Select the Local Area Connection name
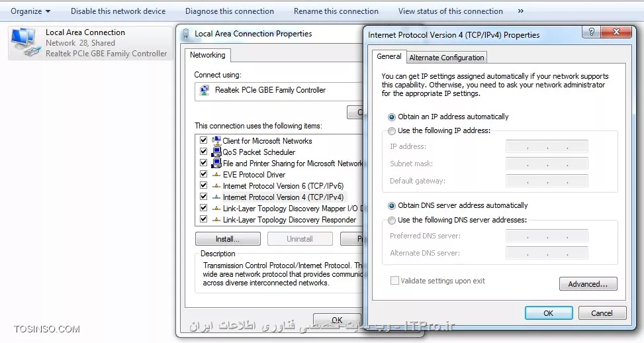 pyautogui.click(x=85, y=32)
